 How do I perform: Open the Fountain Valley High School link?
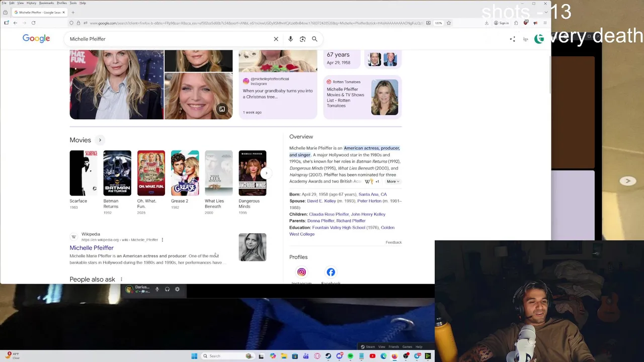pos(339,228)
